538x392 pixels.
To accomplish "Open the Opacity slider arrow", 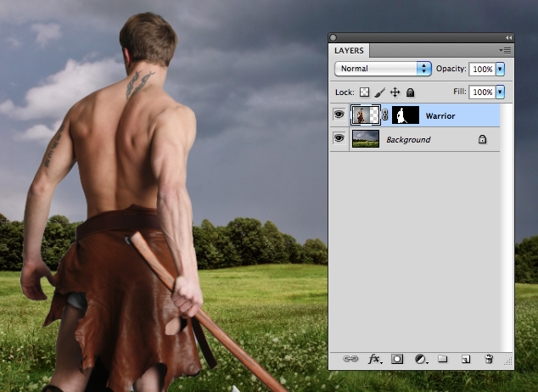I will pyautogui.click(x=500, y=69).
